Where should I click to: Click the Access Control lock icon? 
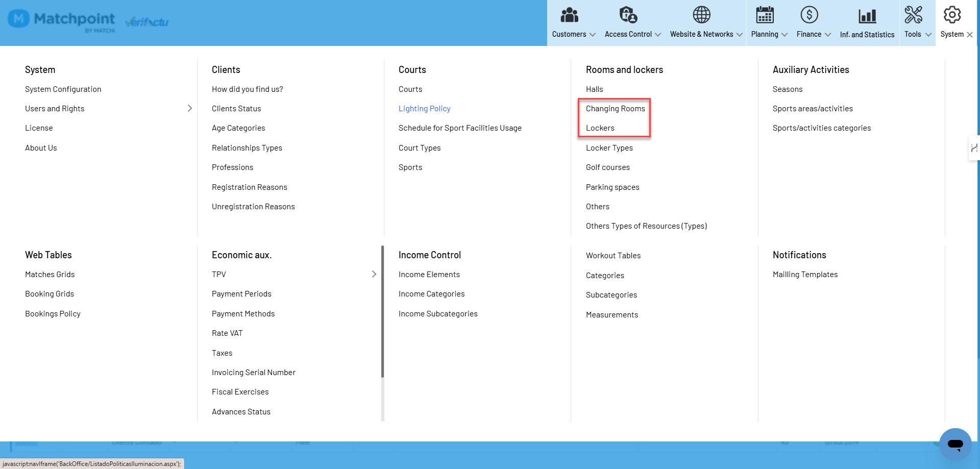(x=628, y=15)
